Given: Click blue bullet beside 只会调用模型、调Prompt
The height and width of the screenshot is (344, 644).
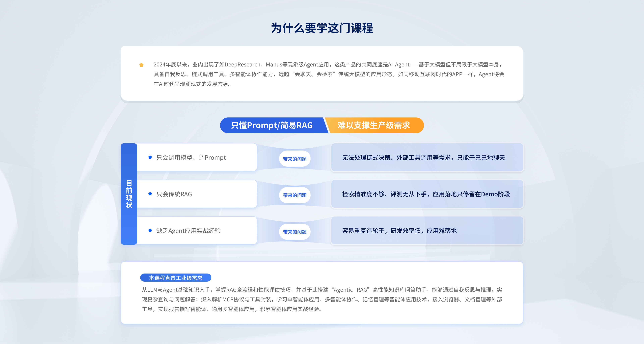Looking at the screenshot, I should click(x=150, y=157).
